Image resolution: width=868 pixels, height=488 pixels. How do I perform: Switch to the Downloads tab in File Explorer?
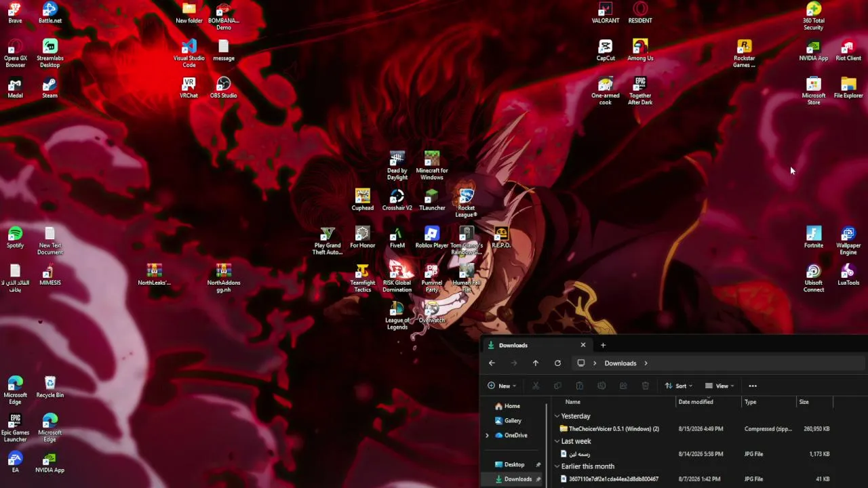536,345
